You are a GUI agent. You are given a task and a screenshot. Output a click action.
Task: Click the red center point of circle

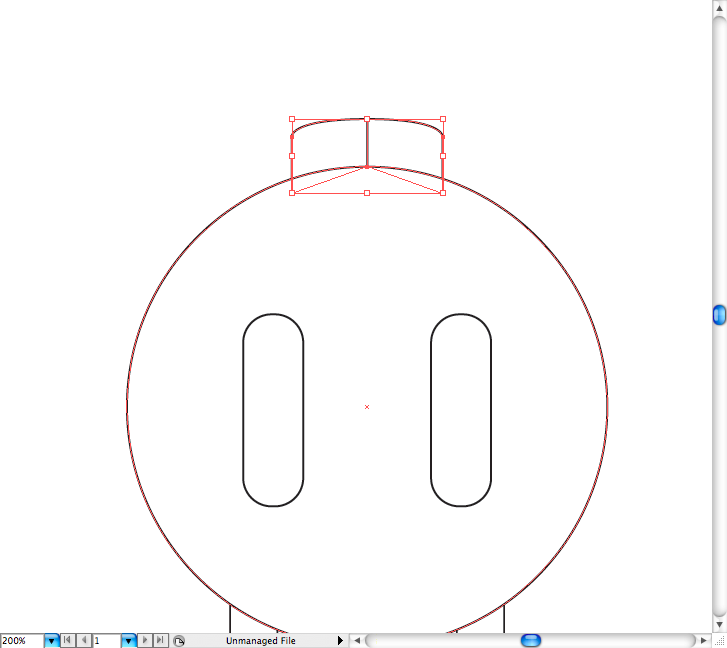coord(367,407)
